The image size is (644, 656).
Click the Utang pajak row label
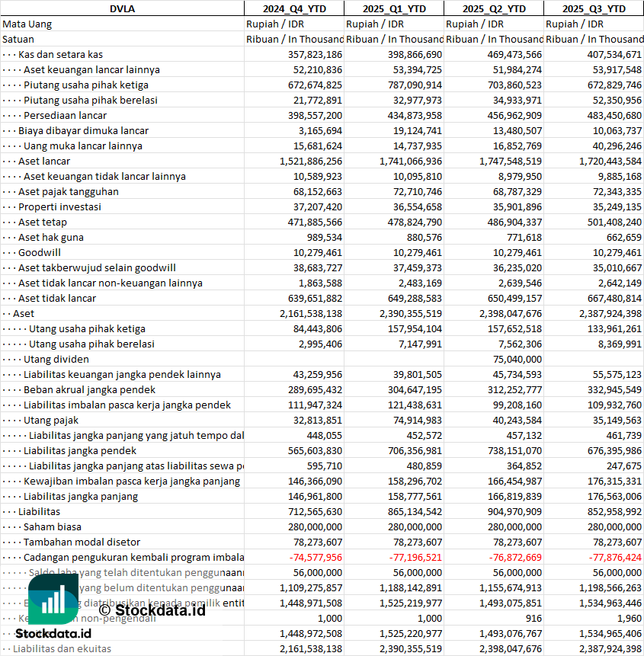pos(50,421)
